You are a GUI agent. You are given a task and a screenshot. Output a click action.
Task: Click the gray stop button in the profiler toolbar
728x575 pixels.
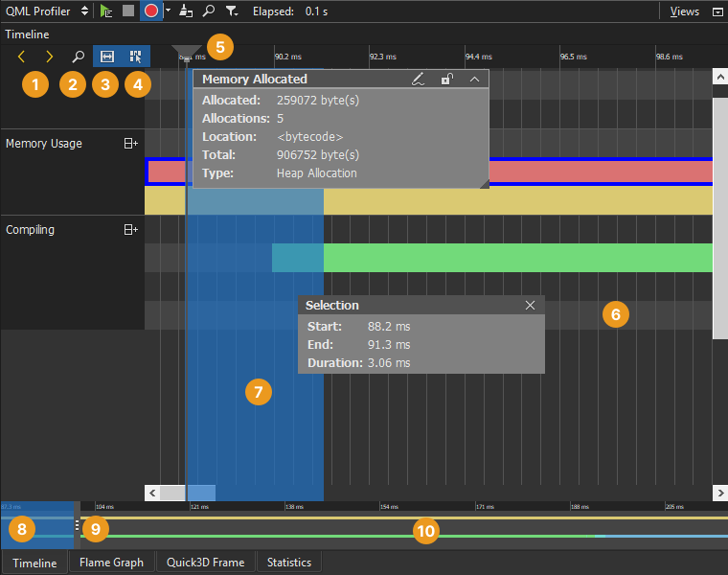(x=128, y=11)
